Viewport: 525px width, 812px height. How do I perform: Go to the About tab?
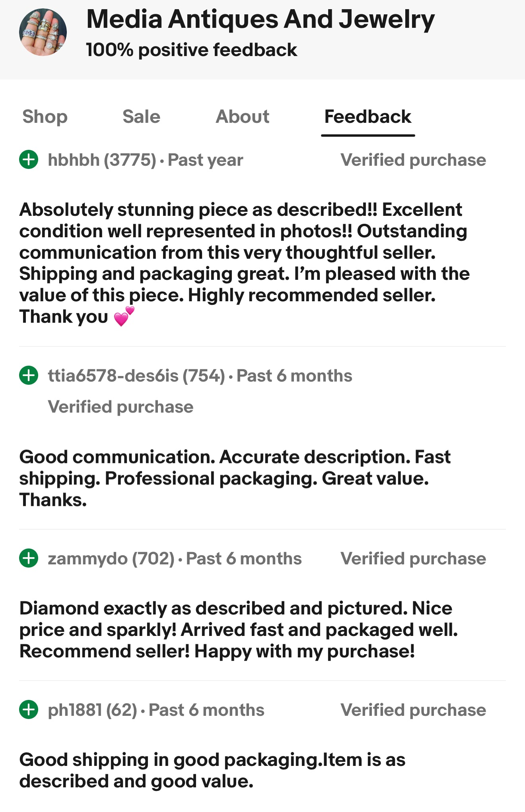tap(242, 117)
